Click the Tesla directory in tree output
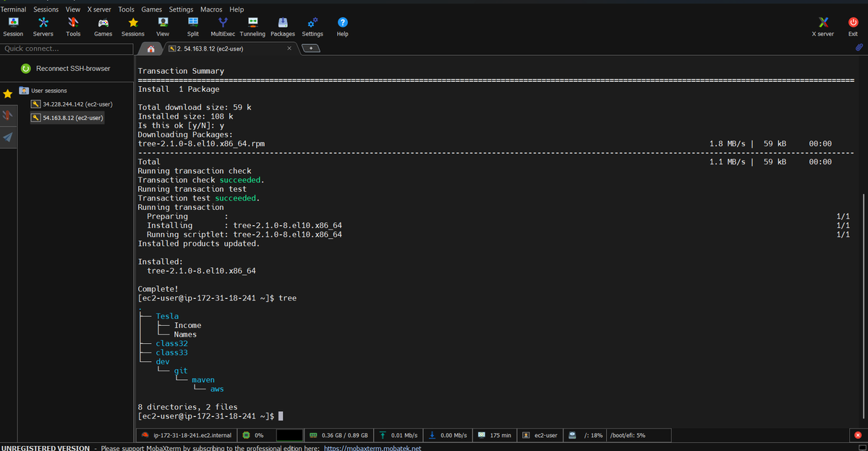Screen dimensions: 868x451 (x=167, y=316)
